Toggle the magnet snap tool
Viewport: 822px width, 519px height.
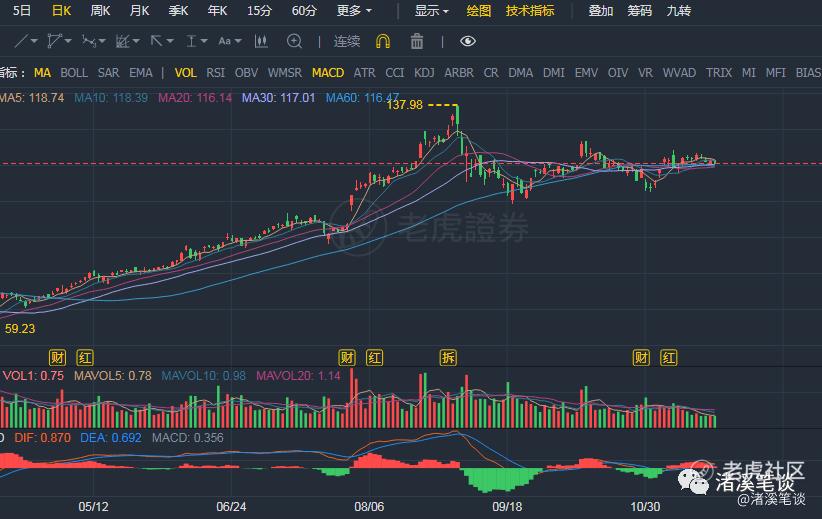click(x=383, y=41)
